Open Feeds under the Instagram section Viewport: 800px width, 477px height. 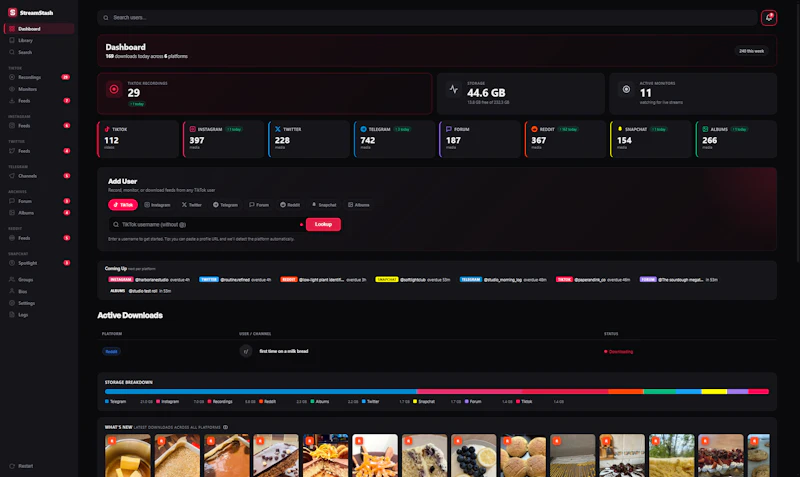pos(39,125)
